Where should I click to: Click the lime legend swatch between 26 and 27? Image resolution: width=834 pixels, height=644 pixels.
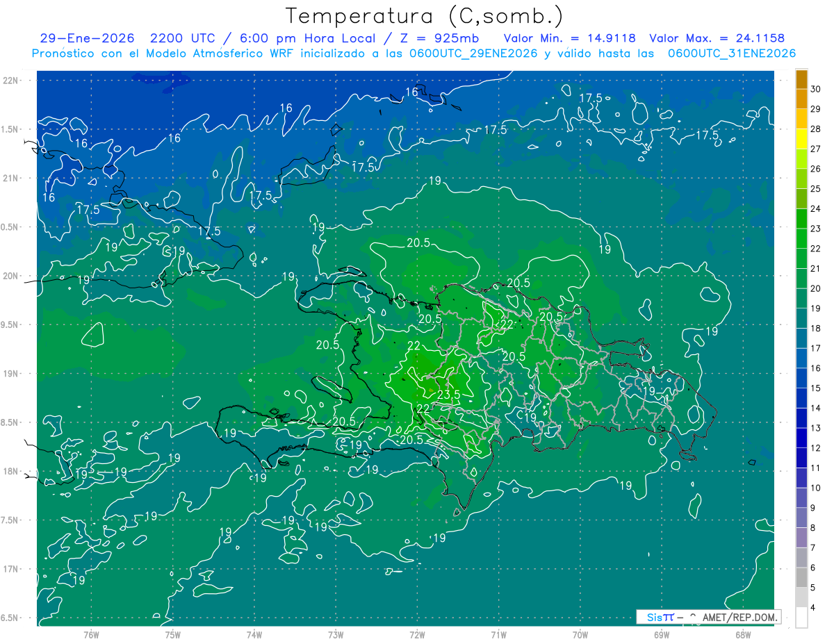tap(801, 159)
